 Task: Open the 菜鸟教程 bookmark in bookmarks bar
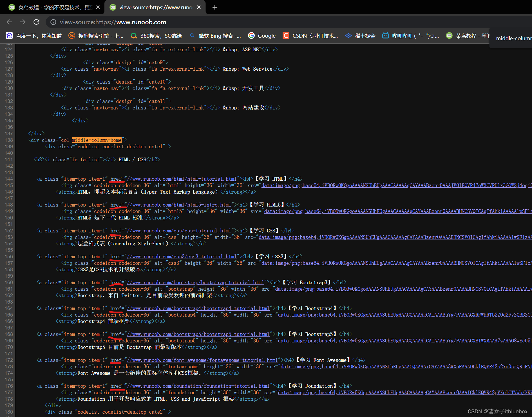tap(468, 36)
